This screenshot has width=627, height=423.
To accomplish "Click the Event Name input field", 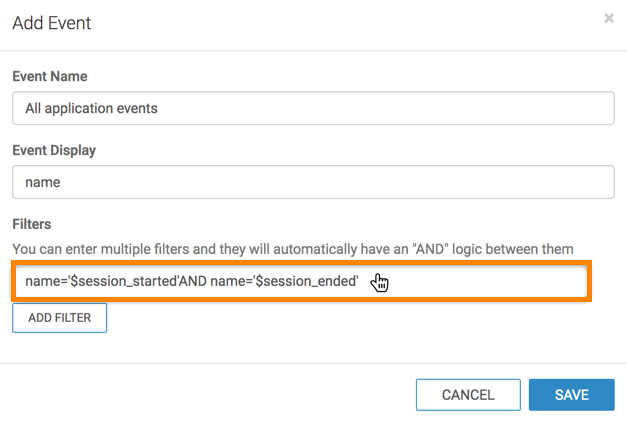I will click(x=313, y=108).
